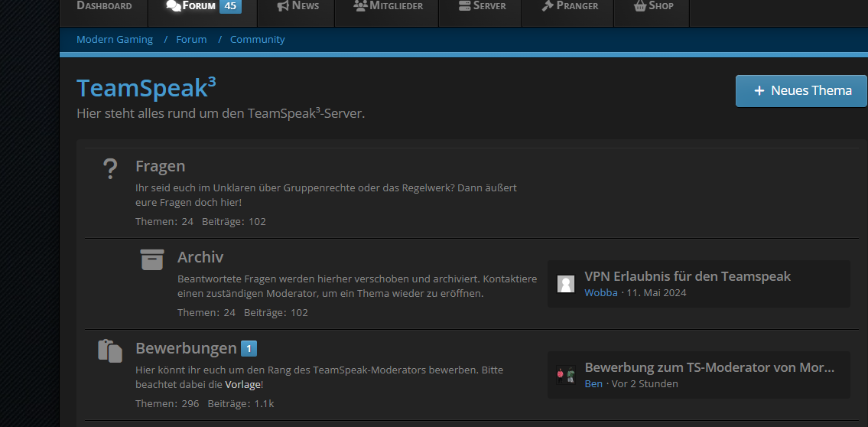Open the Bewerbungen subforum
The height and width of the screenshot is (427, 868).
tap(186, 348)
